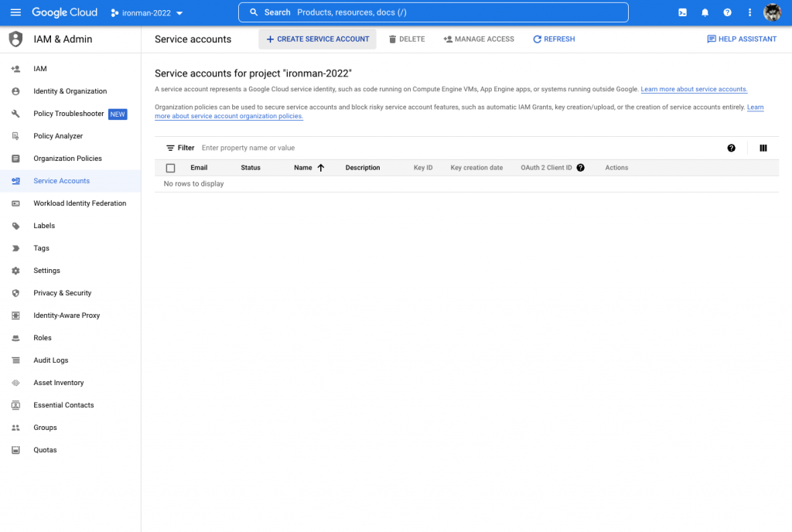Click the Actions column header
Viewport: 792px width, 532px height.
coord(616,168)
